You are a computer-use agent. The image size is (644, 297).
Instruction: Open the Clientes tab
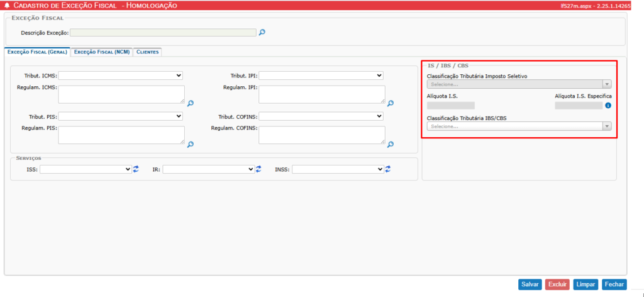148,52
